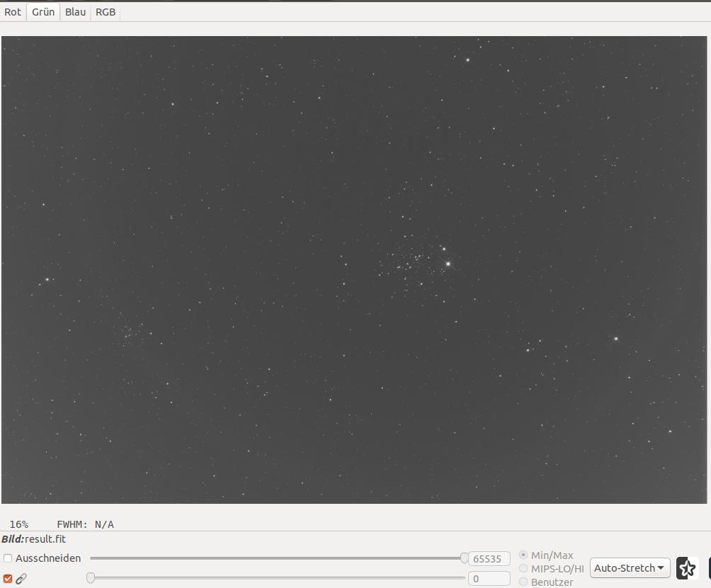711x588 pixels.
Task: Choose the MIPS-LO/HI radio option
Action: point(523,568)
